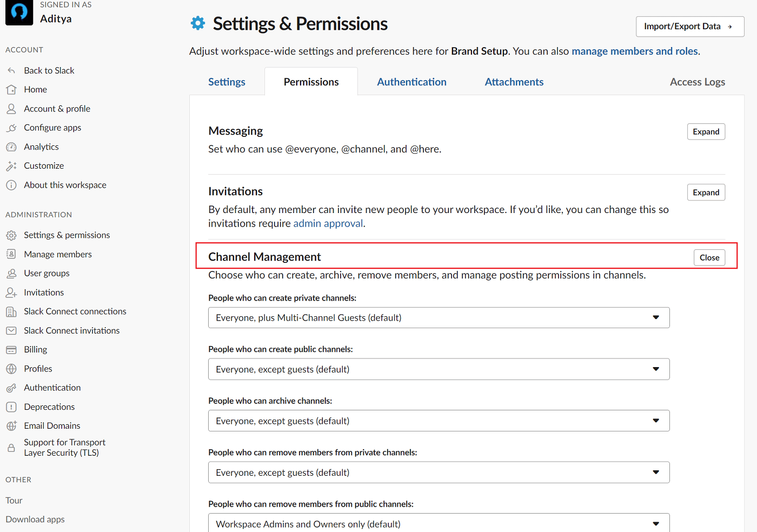Open the create public channels dropdown
The width and height of the screenshot is (757, 532).
pos(439,369)
